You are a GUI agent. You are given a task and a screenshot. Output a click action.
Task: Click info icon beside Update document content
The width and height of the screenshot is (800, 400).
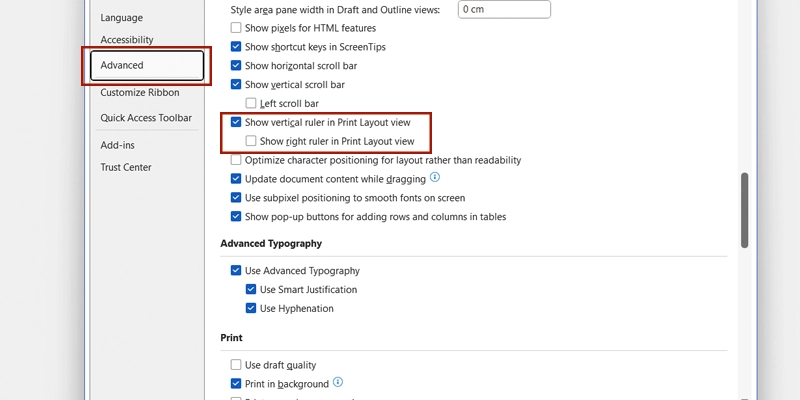[435, 178]
